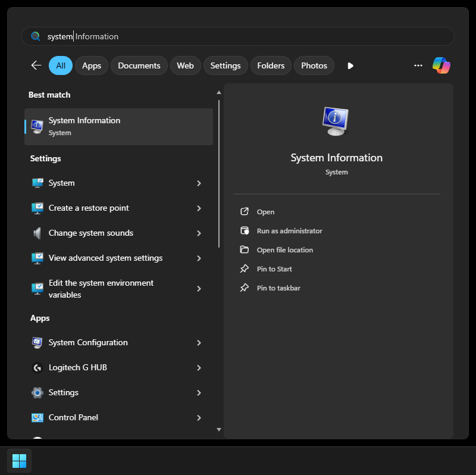Image resolution: width=476 pixels, height=475 pixels.
Task: Click the search magnifier icon
Action: [x=36, y=36]
